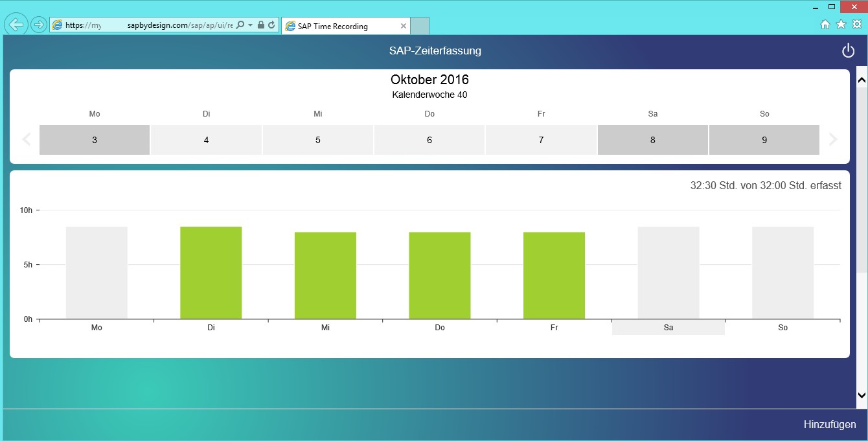Viewport: 868px width, 441px height.
Task: Click browser back arrow button
Action: point(16,25)
